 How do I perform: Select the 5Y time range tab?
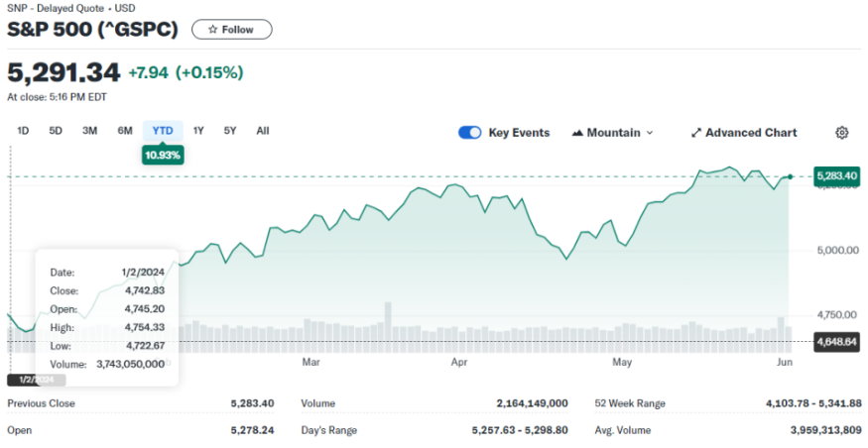230,131
